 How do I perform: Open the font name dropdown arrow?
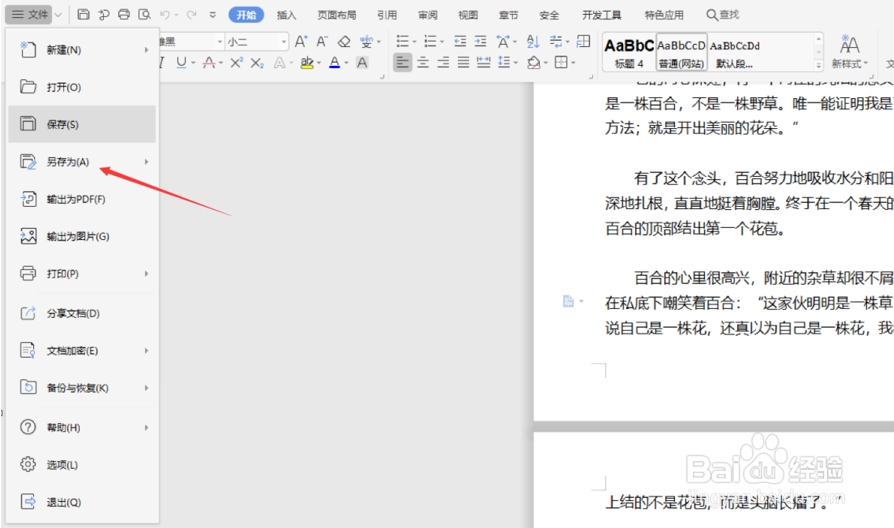tap(220, 42)
